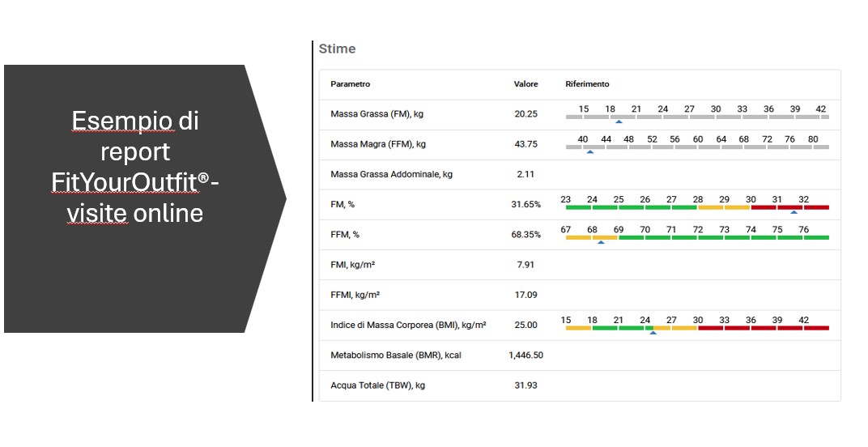Click the 'FFMI, kg/m²' row label
This screenshot has height=447, width=868.
pyautogui.click(x=355, y=296)
